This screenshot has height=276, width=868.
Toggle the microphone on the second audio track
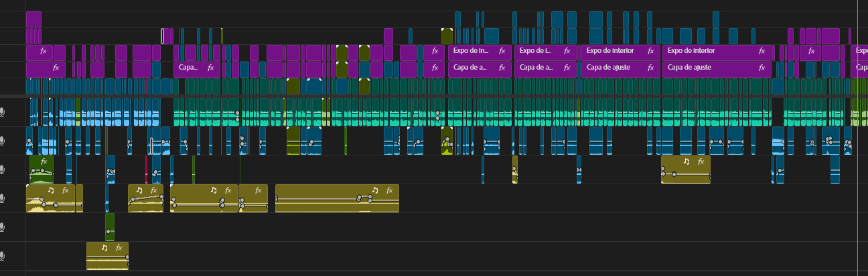tap(3, 141)
